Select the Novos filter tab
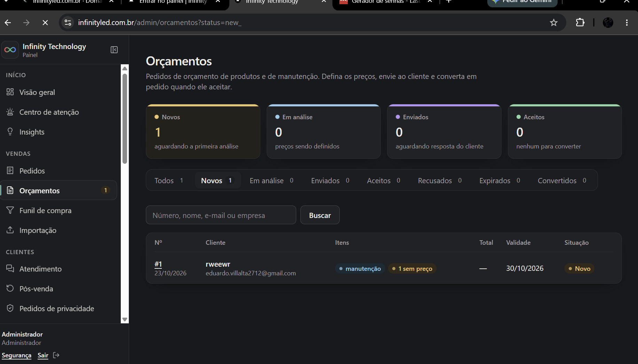Viewport: 638px width, 364px height. [218, 180]
